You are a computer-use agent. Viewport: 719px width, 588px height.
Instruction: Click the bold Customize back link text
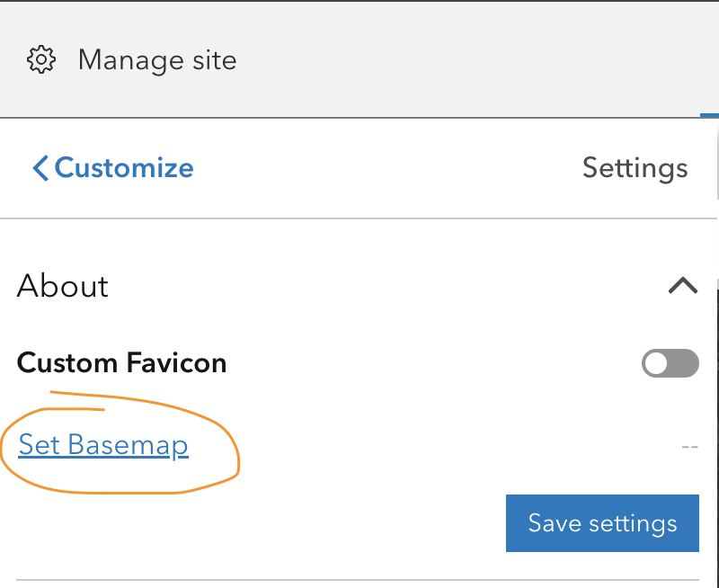click(x=124, y=168)
